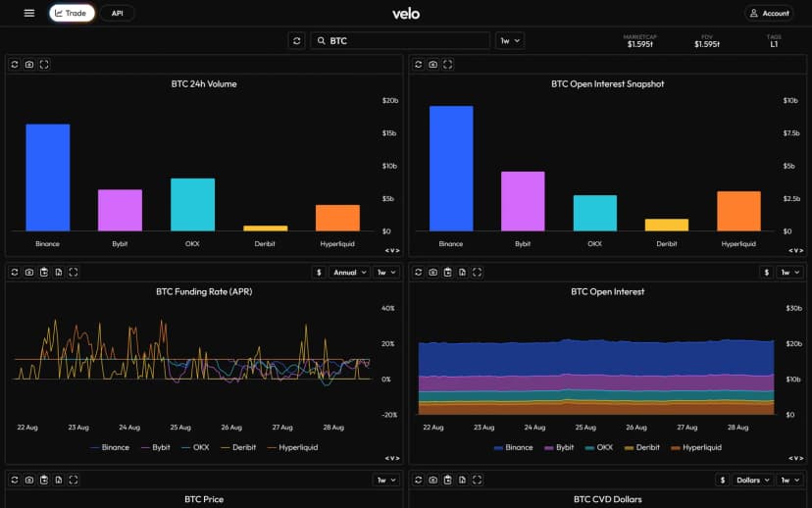812x508 pixels.
Task: Toggle OKX series in Open Interest legend
Action: (598, 447)
